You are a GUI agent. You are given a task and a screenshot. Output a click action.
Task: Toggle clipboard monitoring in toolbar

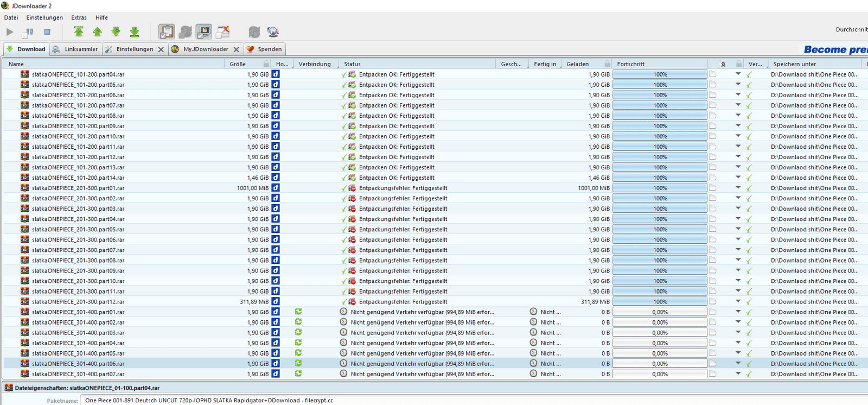[167, 31]
